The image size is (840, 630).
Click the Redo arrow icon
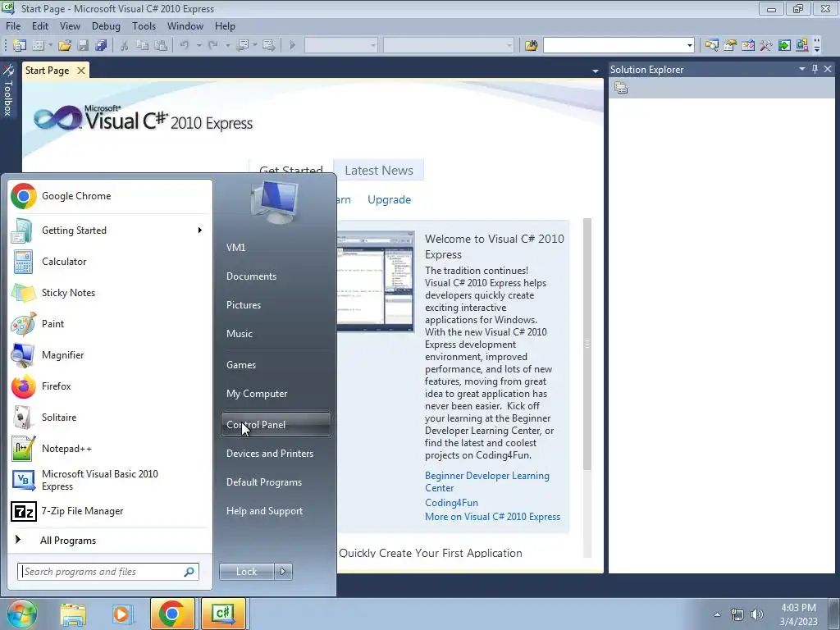[212, 46]
